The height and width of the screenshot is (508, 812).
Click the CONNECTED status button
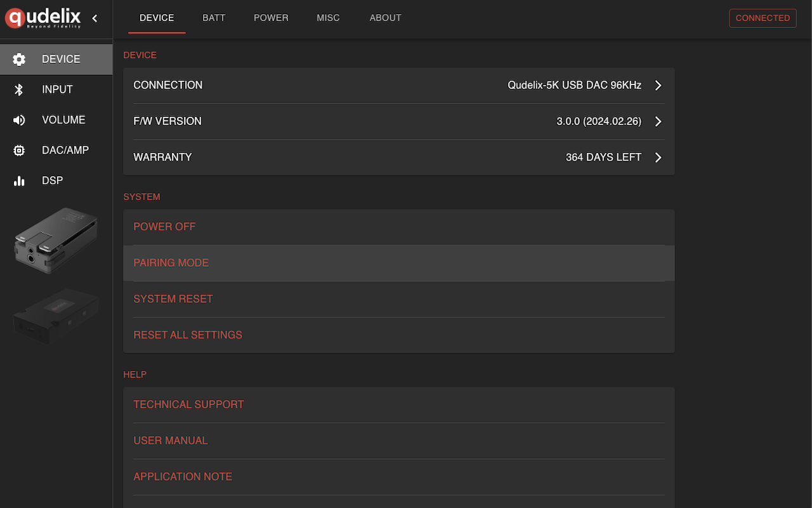(763, 18)
